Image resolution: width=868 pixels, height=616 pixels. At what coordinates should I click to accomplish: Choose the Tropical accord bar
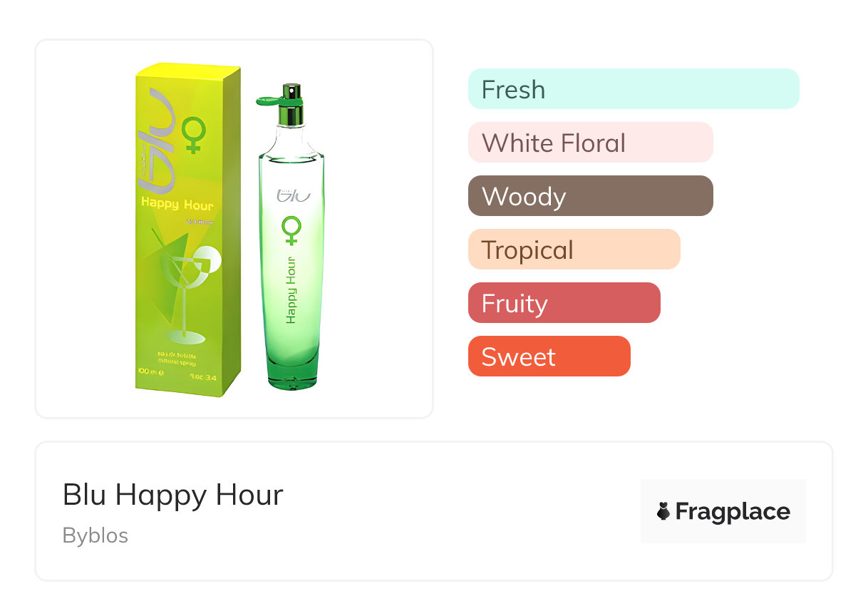[574, 250]
